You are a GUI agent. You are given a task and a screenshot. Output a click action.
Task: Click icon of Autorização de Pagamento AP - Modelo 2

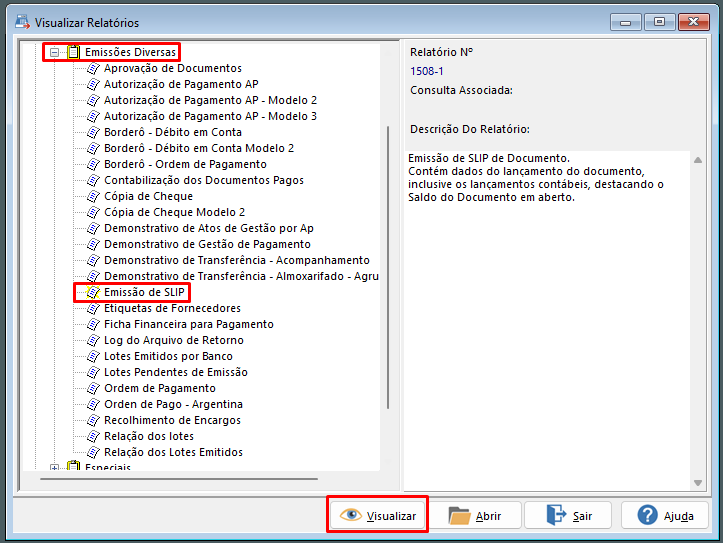coord(94,100)
